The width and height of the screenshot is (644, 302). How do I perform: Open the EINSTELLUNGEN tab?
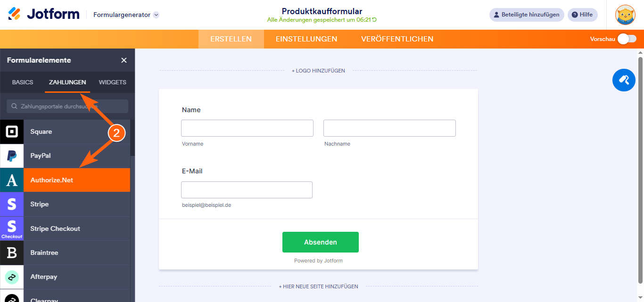pos(306,39)
